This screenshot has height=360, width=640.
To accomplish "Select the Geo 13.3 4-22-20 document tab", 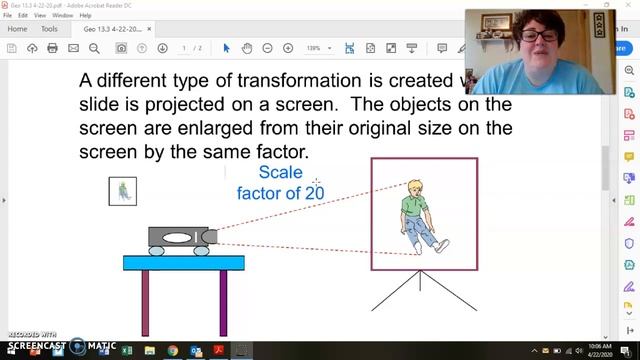I will pyautogui.click(x=112, y=29).
